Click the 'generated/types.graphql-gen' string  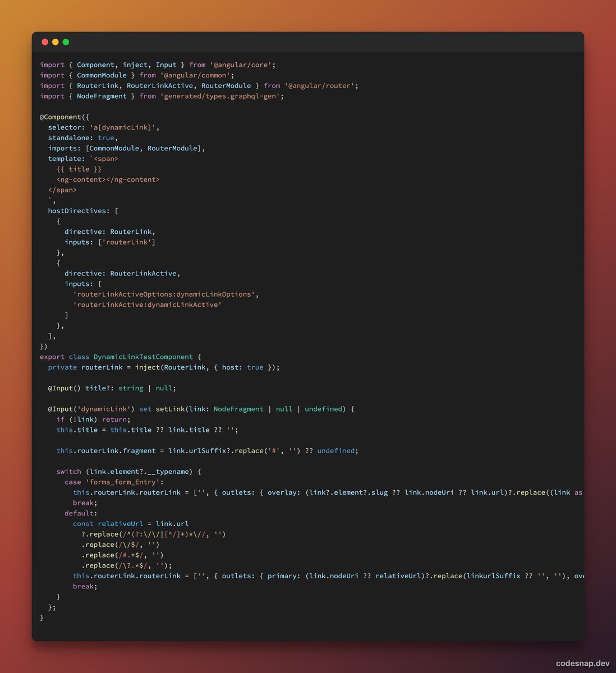[x=222, y=96]
